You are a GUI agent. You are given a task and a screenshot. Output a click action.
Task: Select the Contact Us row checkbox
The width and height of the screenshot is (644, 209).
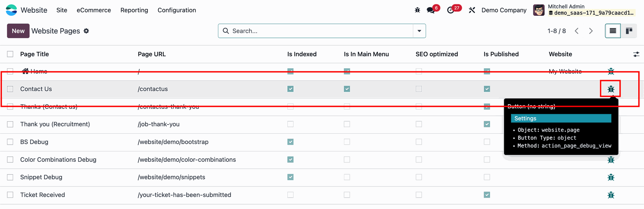[x=10, y=89]
